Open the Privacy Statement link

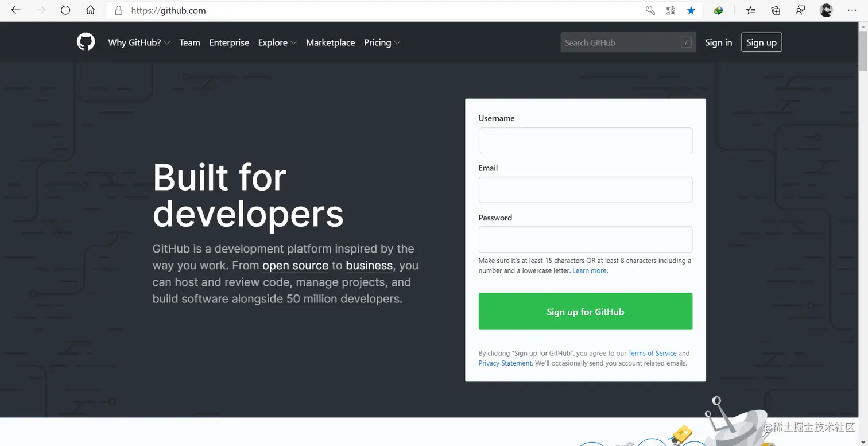click(505, 363)
